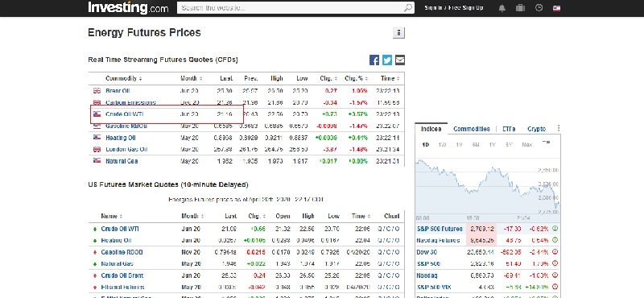Open the Brent Oil commodity link
644x298 pixels.
(118, 91)
